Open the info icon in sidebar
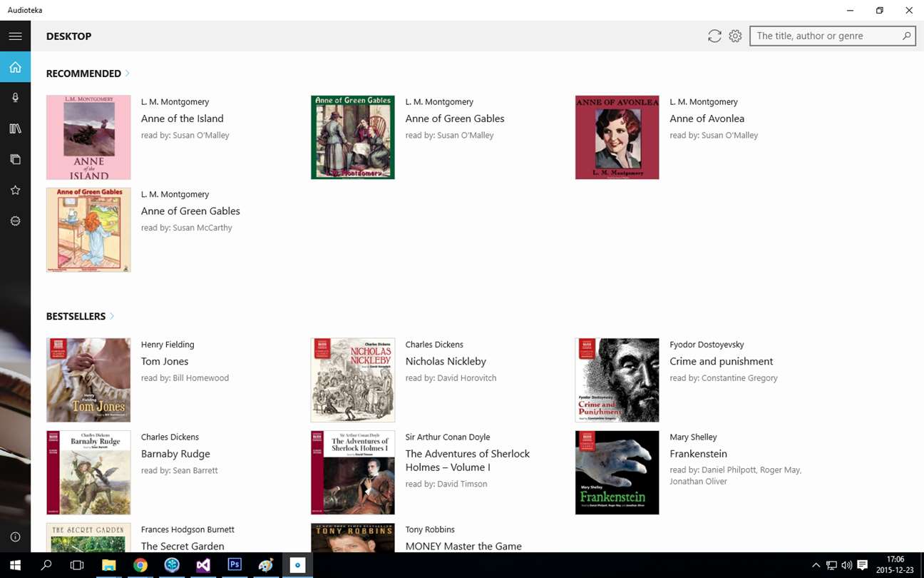This screenshot has width=924, height=578. 15,537
